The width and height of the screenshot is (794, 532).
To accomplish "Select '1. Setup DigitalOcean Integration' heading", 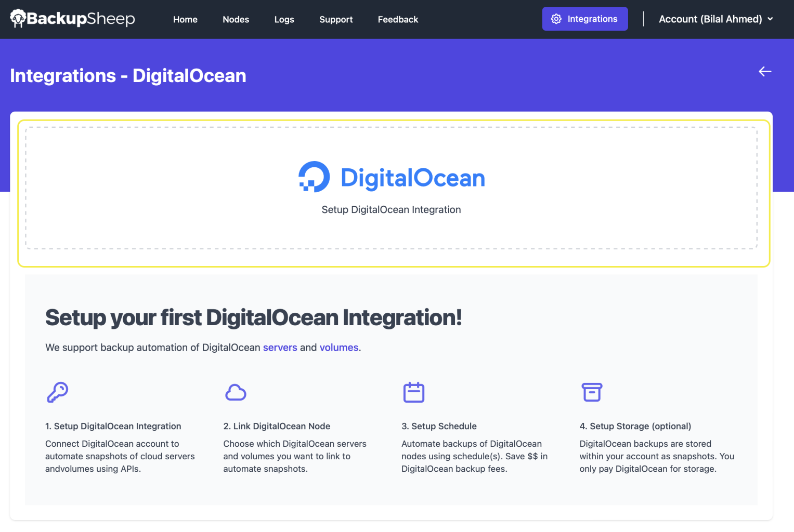I will (x=113, y=426).
